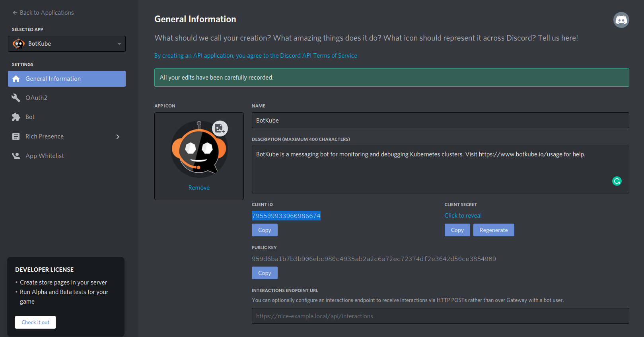Click the 'General Information' page heading
Image resolution: width=644 pixels, height=337 pixels.
195,19
